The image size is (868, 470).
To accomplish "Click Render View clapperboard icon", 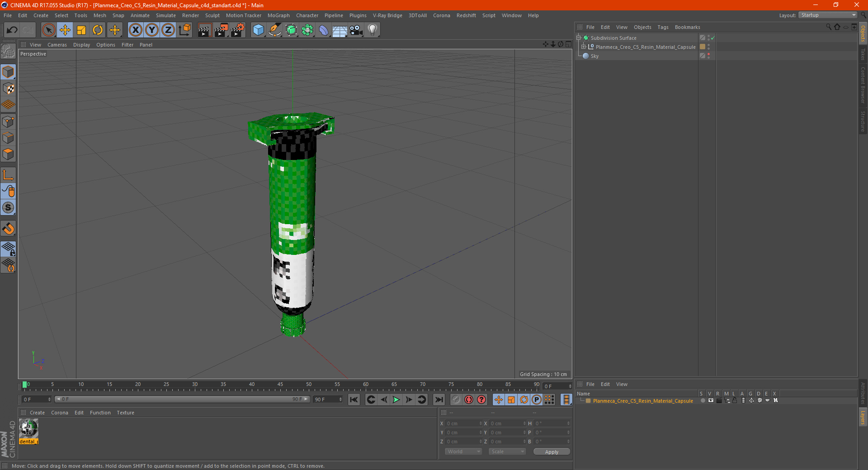I will [x=204, y=30].
